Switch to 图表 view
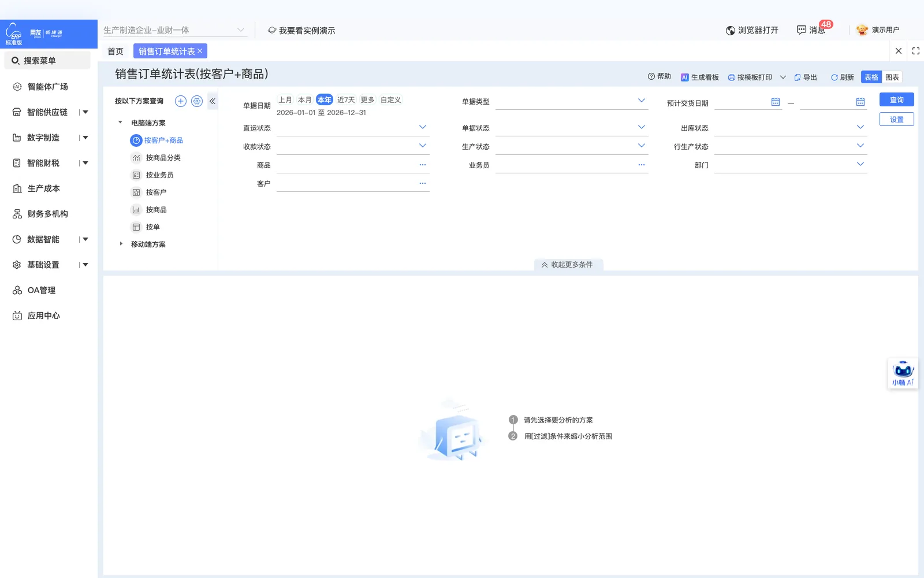This screenshot has width=924, height=578. [892, 77]
